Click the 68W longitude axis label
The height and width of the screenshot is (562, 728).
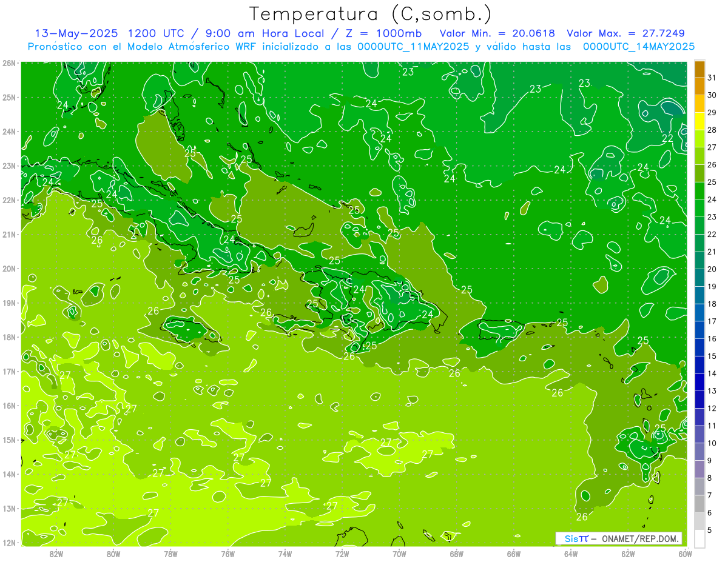(456, 554)
